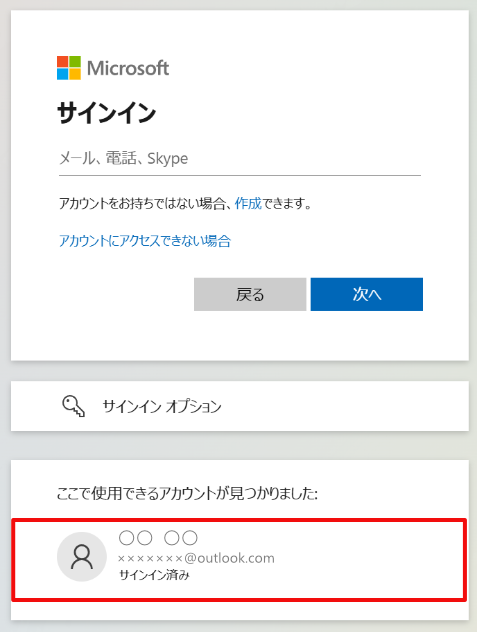Focus the メール、電話、Skype input field

click(240, 158)
